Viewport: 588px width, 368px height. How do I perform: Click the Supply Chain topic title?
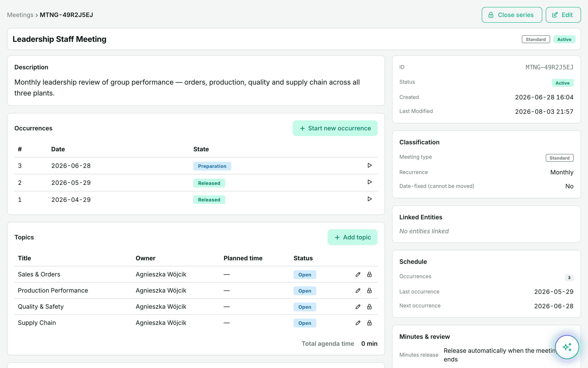[37, 323]
